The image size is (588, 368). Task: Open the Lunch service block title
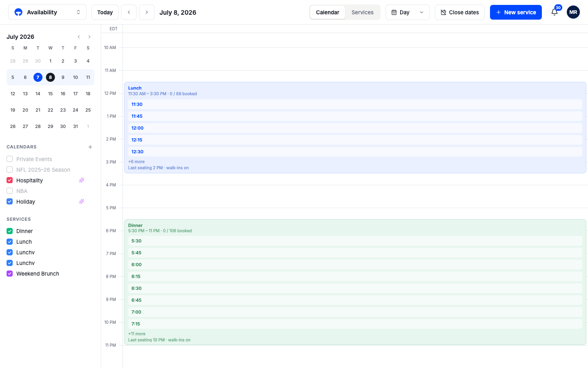coord(135,88)
